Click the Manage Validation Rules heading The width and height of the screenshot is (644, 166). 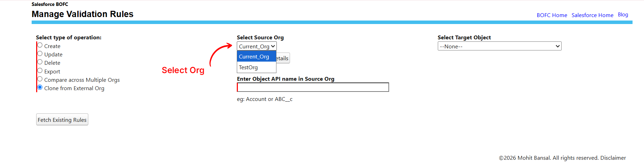(x=82, y=14)
